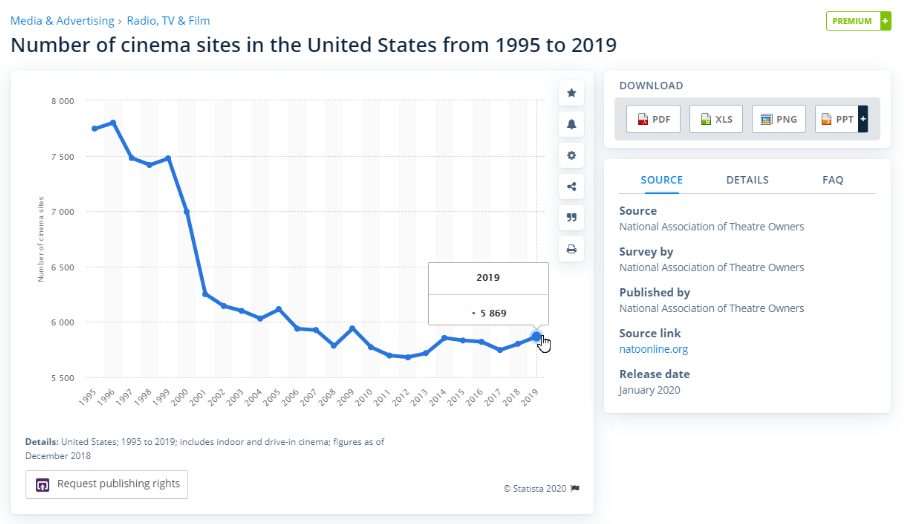Click the bell notification icon
This screenshot has width=904, height=524.
(572, 124)
